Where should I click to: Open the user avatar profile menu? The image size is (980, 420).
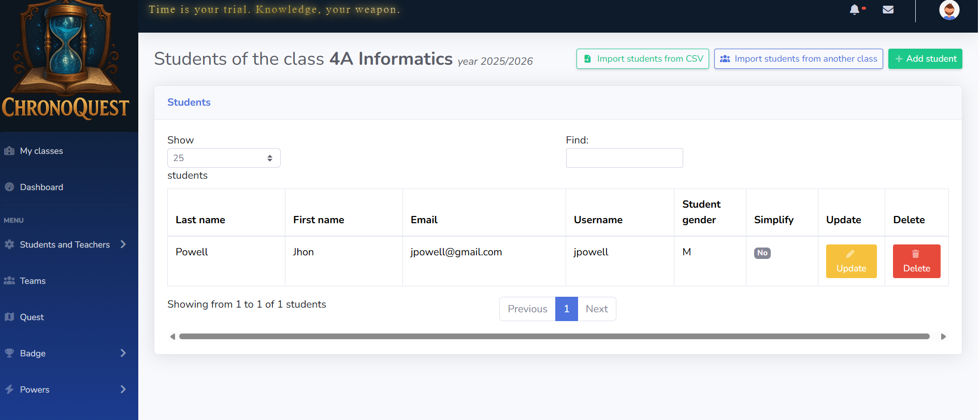coord(949,10)
